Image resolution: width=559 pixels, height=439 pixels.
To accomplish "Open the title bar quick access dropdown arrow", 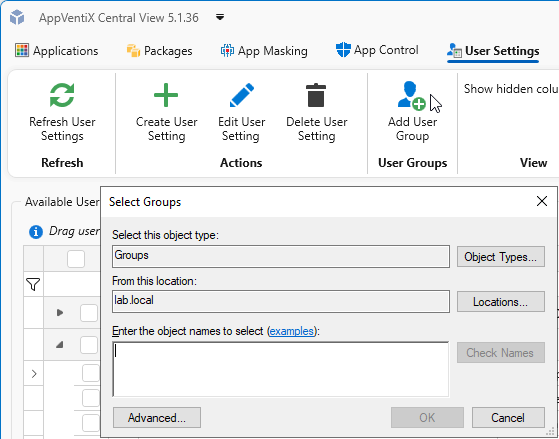I will pyautogui.click(x=220, y=17).
